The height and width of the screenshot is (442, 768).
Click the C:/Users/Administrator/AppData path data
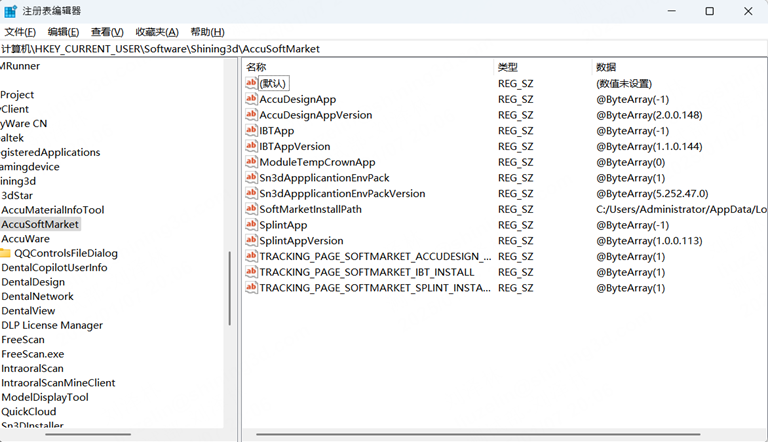click(x=681, y=209)
